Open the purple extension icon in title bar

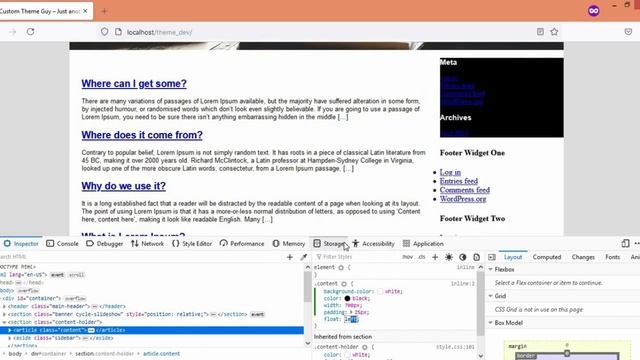click(593, 11)
